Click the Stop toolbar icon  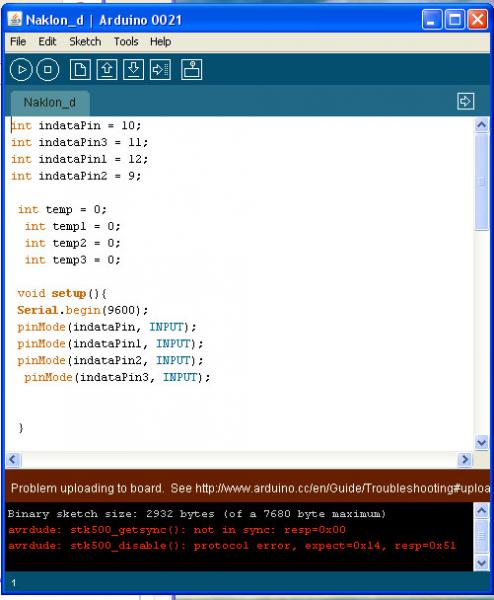(x=48, y=70)
